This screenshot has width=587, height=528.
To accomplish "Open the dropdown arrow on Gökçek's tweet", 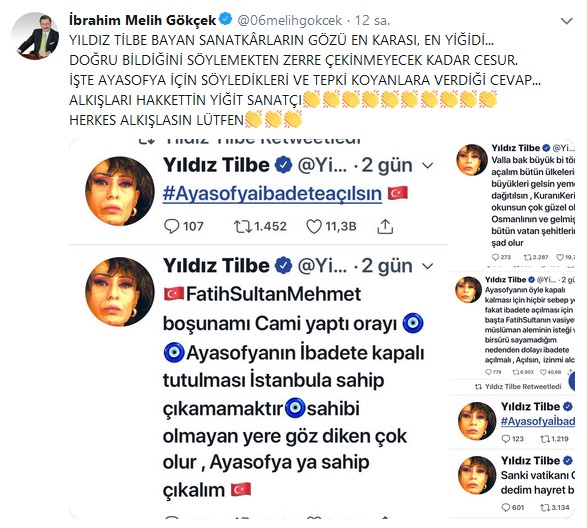I will 567,21.
